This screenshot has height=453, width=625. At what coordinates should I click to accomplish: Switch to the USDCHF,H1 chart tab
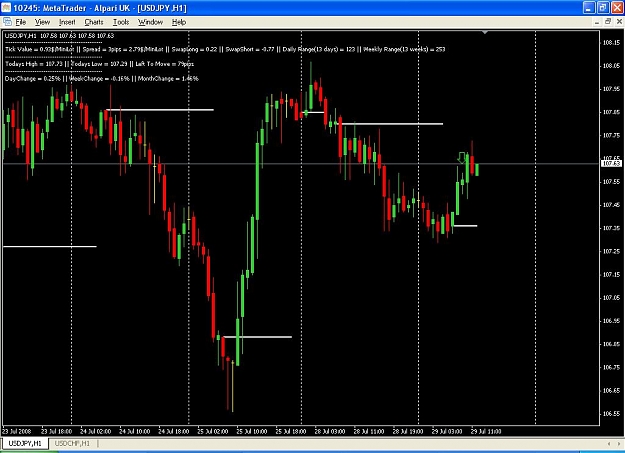coord(72,443)
